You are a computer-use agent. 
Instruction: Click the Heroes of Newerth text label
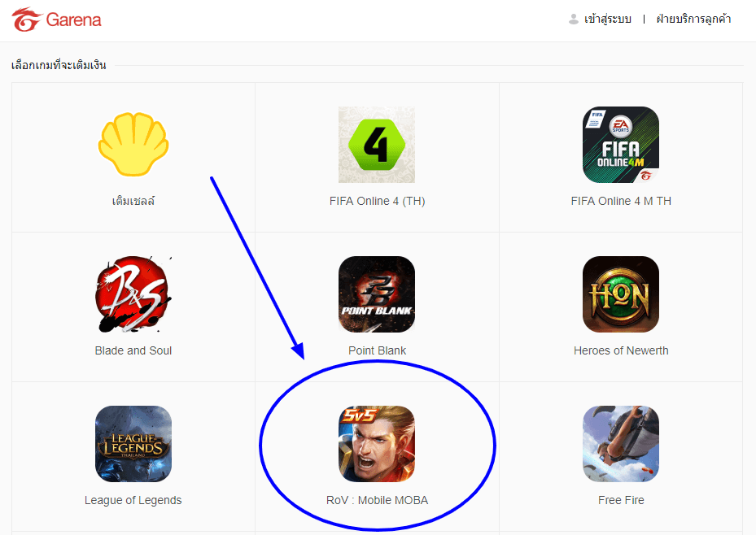point(621,350)
